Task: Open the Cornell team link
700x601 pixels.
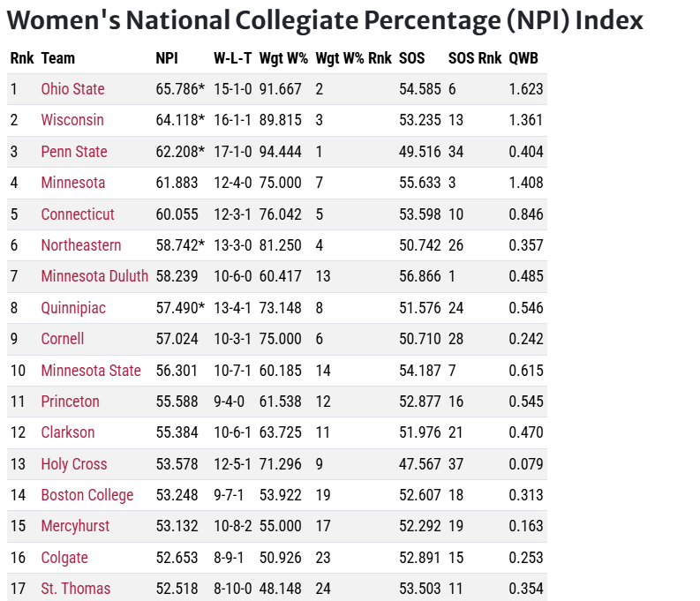Action: 63,339
